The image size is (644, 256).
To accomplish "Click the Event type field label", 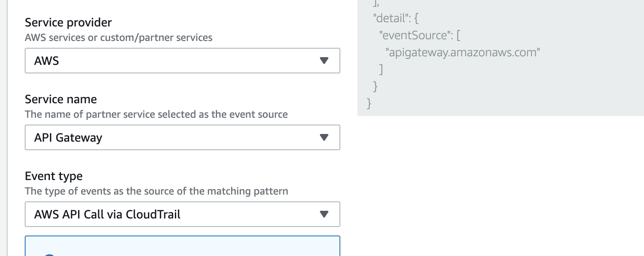I will click(x=54, y=176).
